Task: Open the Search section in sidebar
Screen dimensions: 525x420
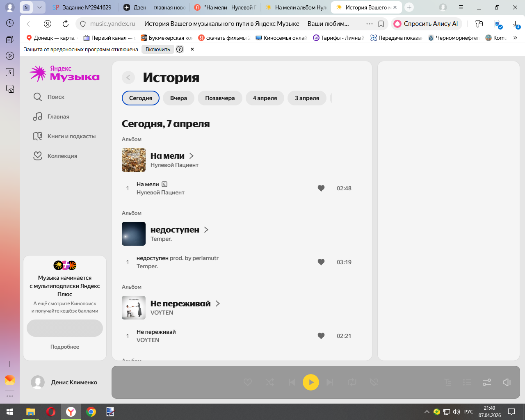Action: (x=49, y=97)
